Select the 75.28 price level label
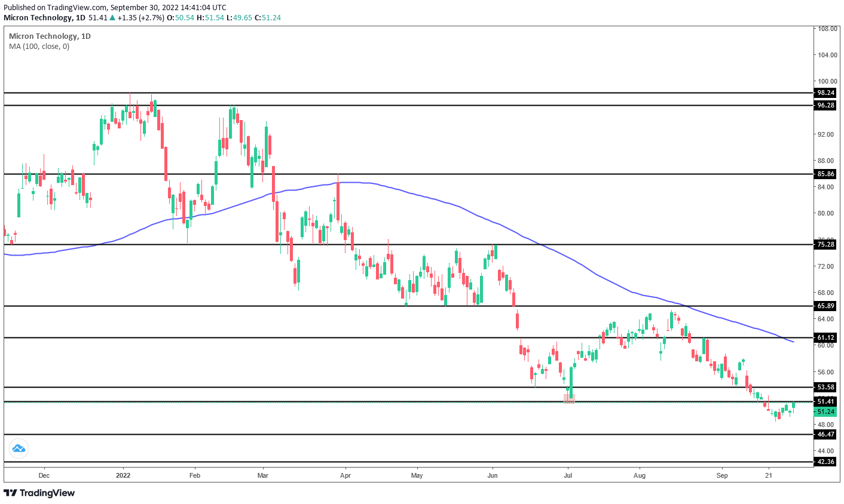 [825, 244]
